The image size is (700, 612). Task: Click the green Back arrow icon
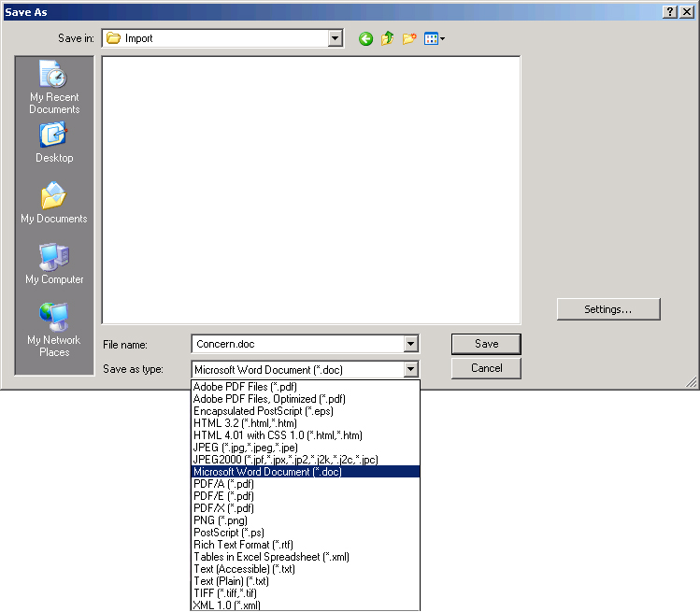[x=365, y=39]
